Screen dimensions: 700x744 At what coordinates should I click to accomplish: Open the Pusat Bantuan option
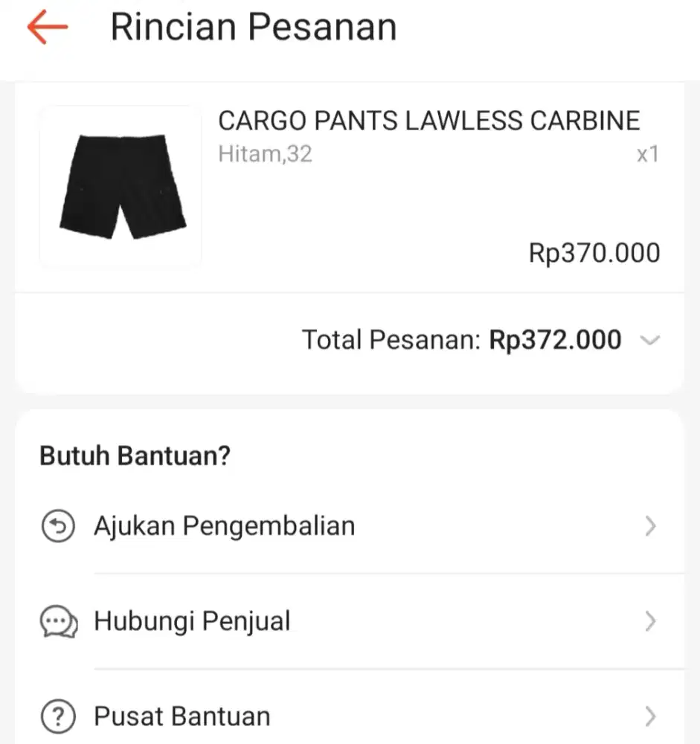click(x=182, y=717)
